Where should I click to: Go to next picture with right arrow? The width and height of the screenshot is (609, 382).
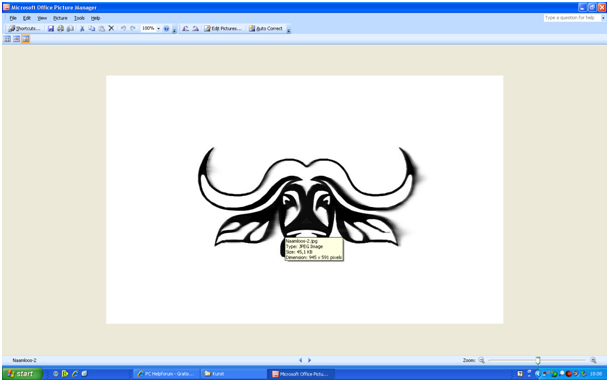[310, 360]
